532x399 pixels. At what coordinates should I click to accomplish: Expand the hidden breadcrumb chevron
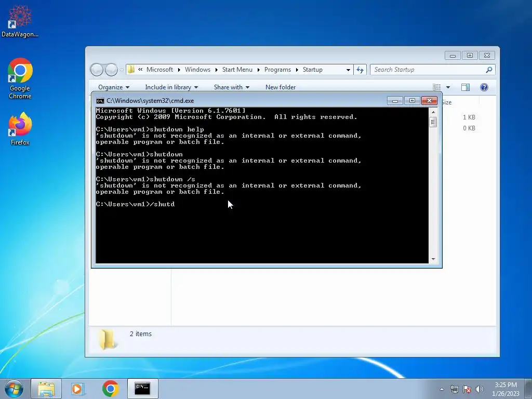140,70
